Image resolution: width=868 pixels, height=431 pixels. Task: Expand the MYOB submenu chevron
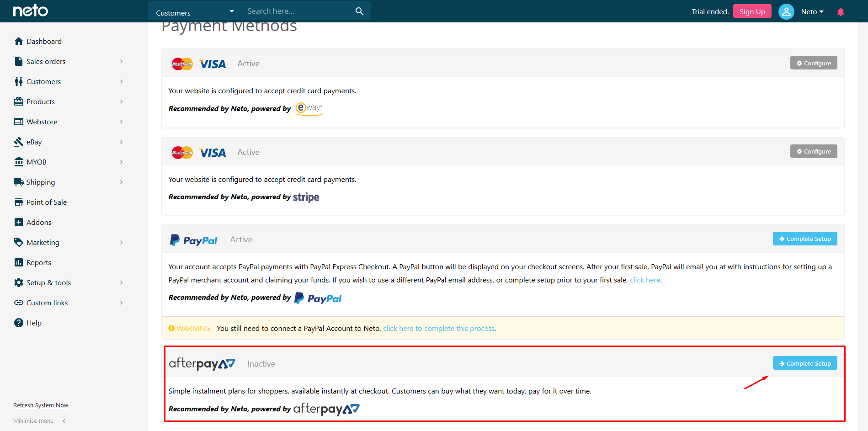[122, 162]
